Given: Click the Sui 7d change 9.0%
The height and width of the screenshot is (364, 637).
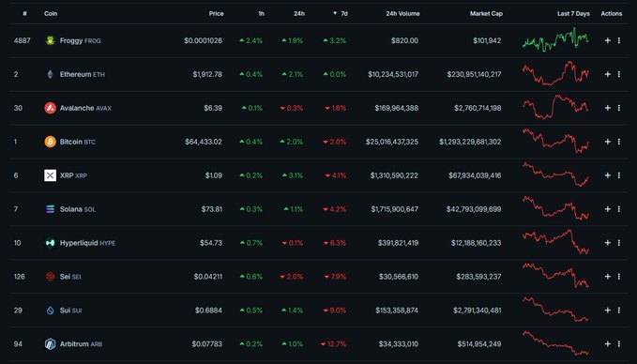Looking at the screenshot, I should coord(335,311).
